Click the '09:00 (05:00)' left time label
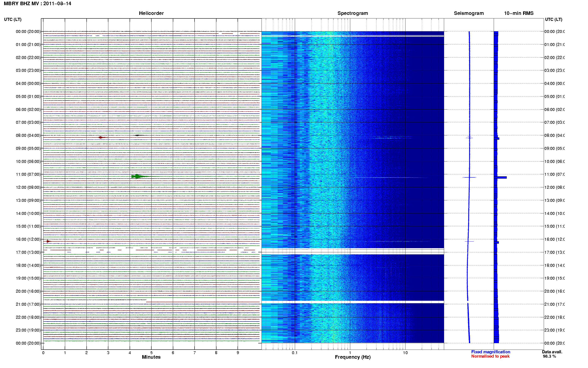This screenshot has width=588, height=368. pyautogui.click(x=28, y=148)
